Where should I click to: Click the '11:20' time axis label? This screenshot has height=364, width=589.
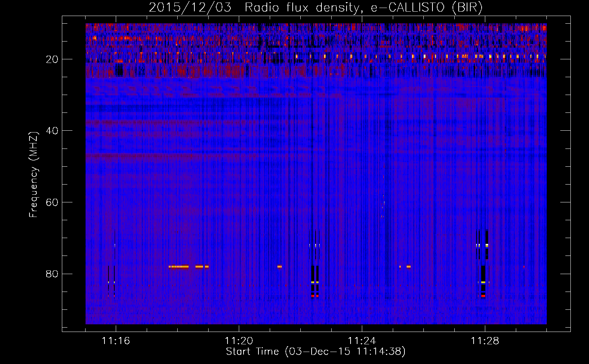[239, 341]
